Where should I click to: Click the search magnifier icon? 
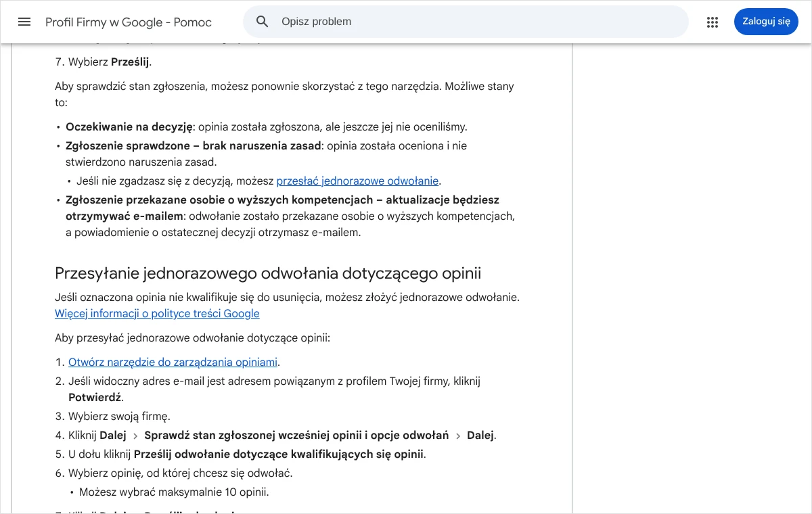pyautogui.click(x=263, y=22)
